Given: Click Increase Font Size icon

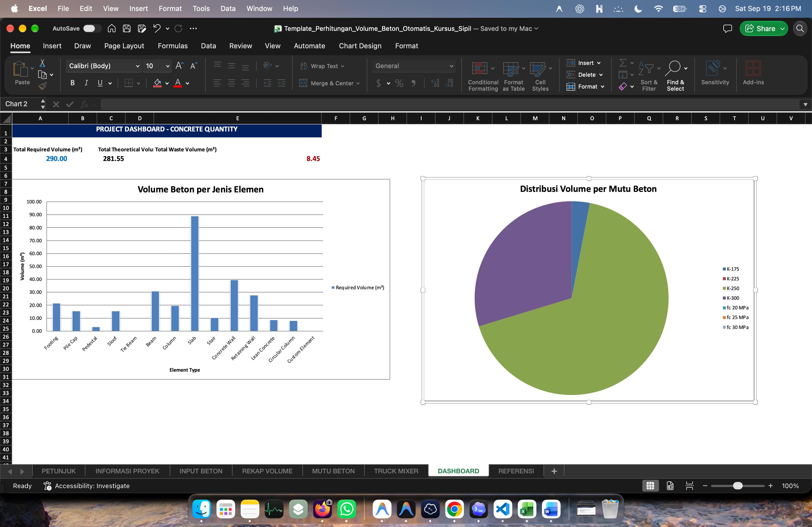Looking at the screenshot, I should coord(179,66).
